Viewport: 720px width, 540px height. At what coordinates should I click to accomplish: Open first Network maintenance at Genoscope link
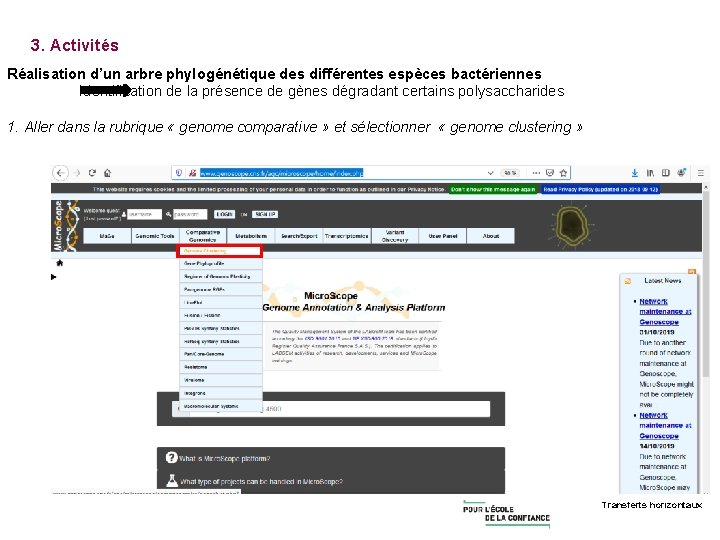tap(665, 311)
